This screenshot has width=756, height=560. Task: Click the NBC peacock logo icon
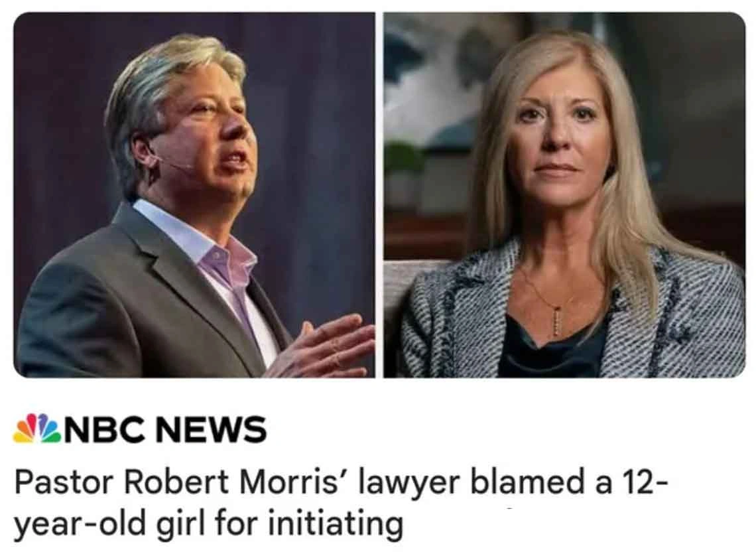(38, 429)
